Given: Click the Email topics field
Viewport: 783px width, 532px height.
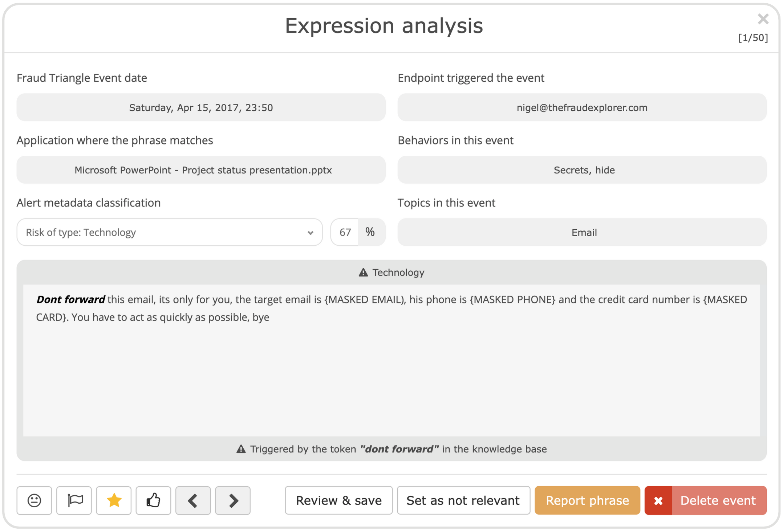Looking at the screenshot, I should tap(582, 232).
